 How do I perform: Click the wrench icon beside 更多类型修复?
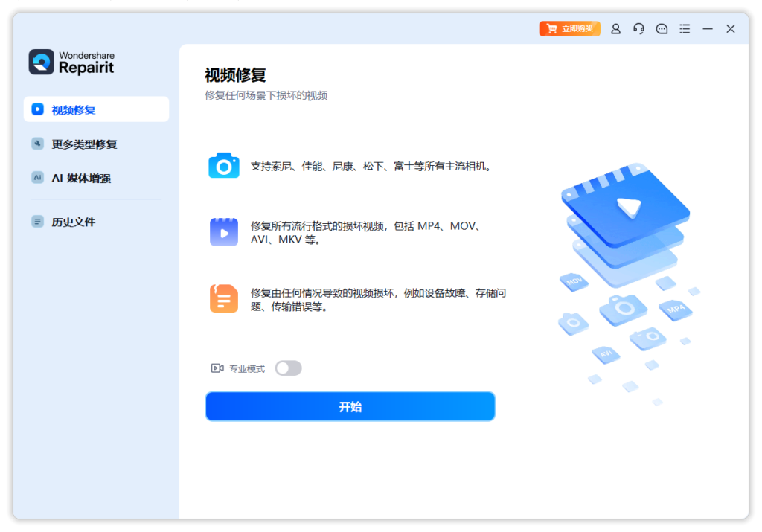(x=37, y=144)
